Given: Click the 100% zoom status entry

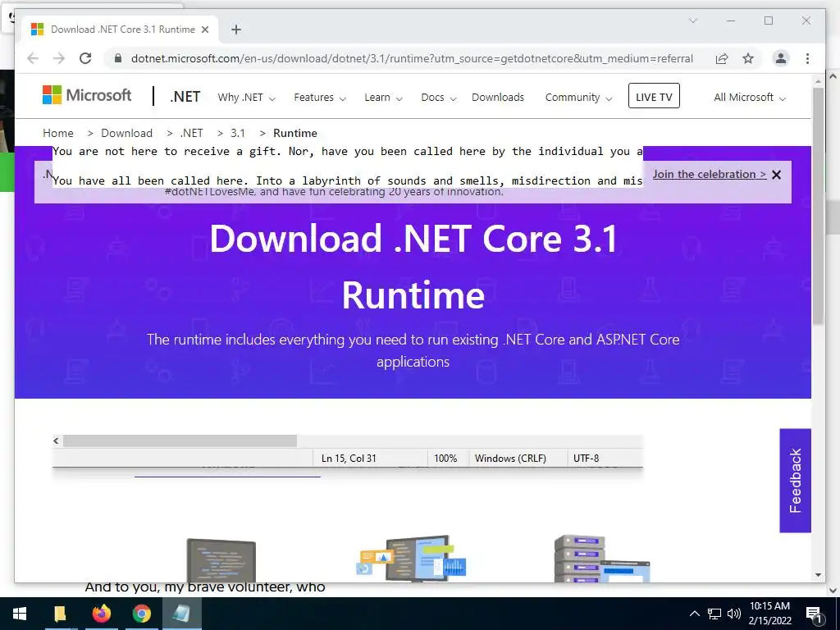Looking at the screenshot, I should [445, 459].
